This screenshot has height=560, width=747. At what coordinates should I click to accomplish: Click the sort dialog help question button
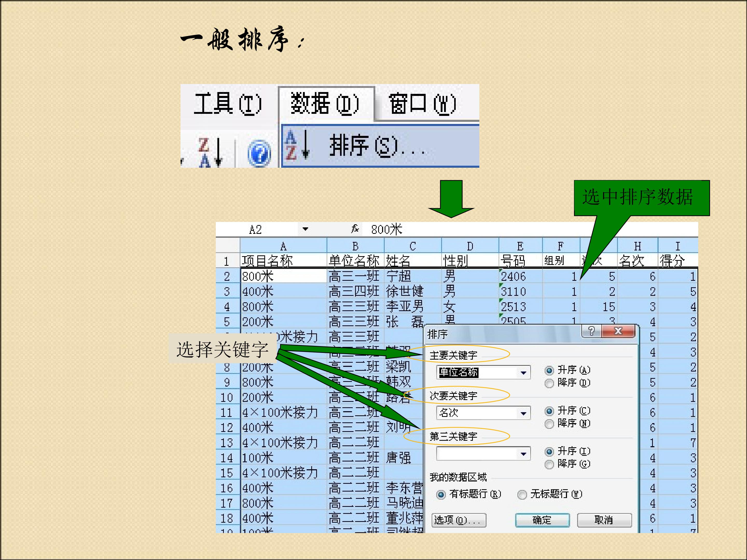(x=591, y=331)
